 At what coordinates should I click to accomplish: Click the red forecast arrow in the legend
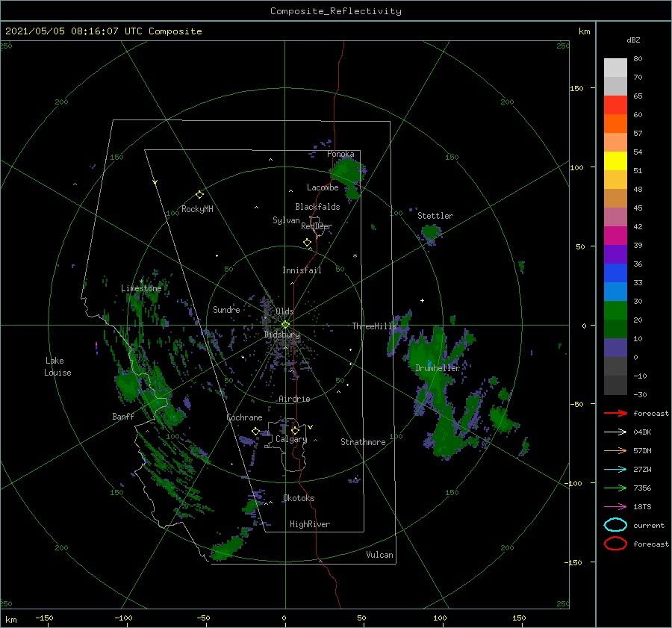point(615,413)
